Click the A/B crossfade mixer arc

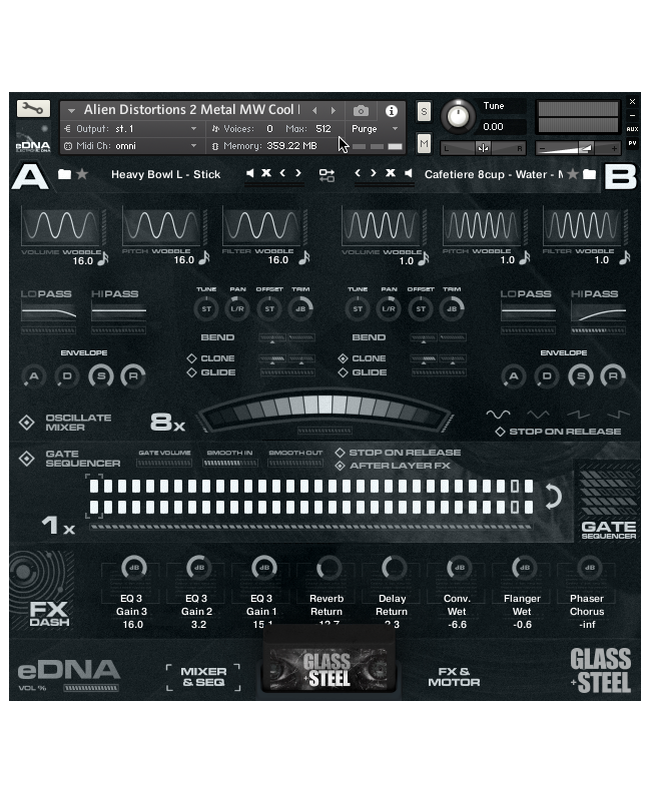[325, 411]
